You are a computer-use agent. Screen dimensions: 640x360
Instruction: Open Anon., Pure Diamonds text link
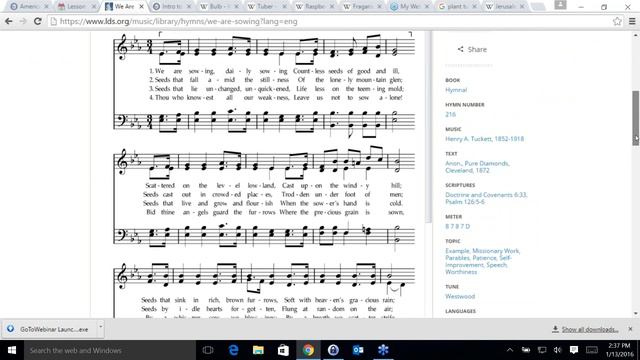point(477,167)
